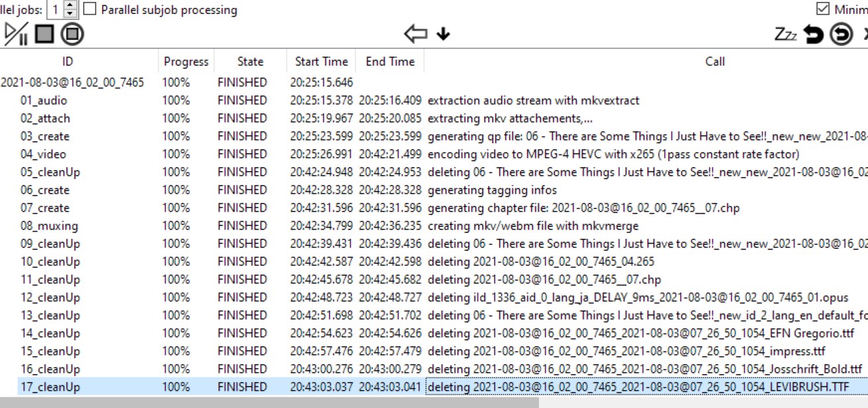Sort by the Progress column header
The width and height of the screenshot is (868, 408).
click(186, 62)
